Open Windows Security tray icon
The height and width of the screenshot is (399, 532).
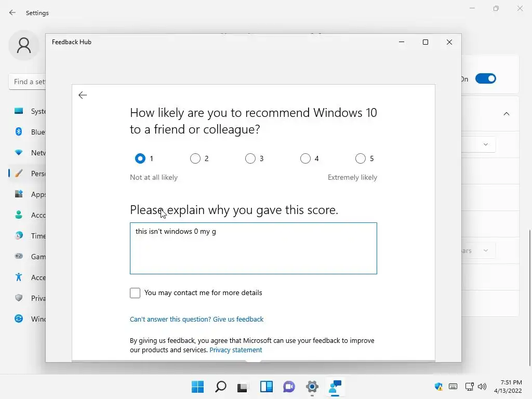(438, 387)
